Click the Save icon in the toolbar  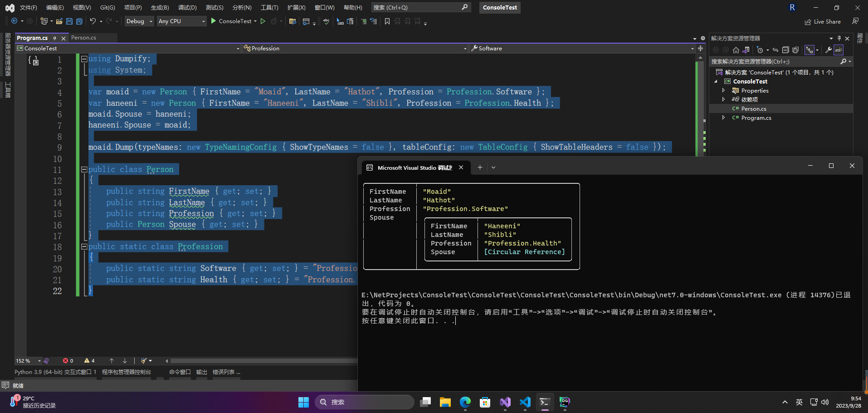coord(69,21)
